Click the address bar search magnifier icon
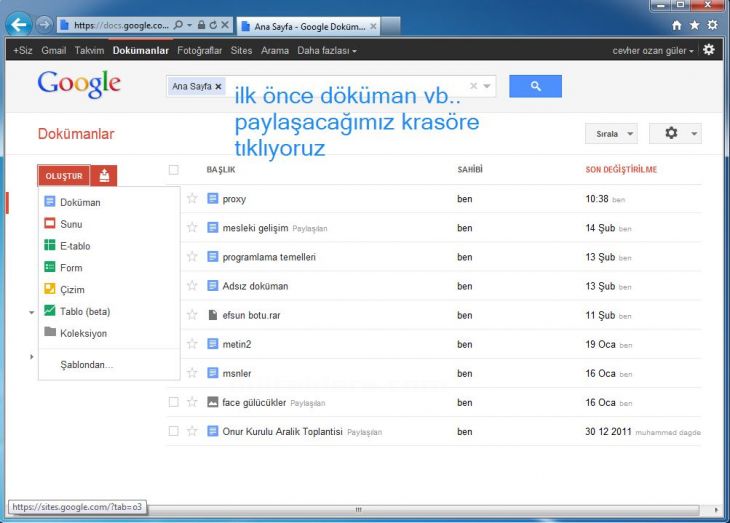Image resolution: width=730 pixels, height=523 pixels. point(178,25)
